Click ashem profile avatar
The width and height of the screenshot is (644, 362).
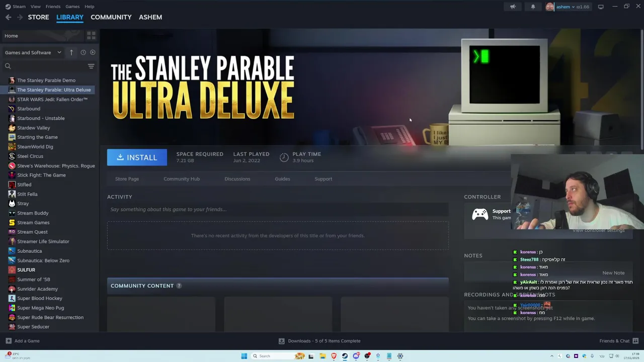[x=550, y=7]
